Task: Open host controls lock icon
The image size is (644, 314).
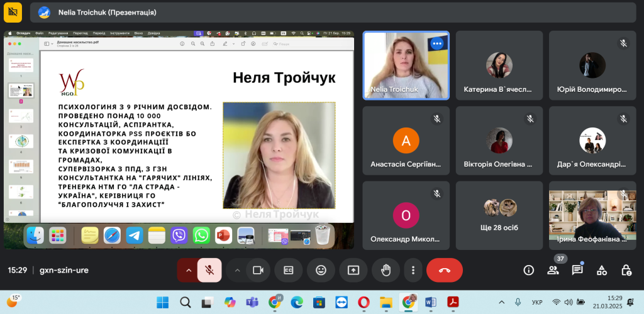Action: (626, 270)
